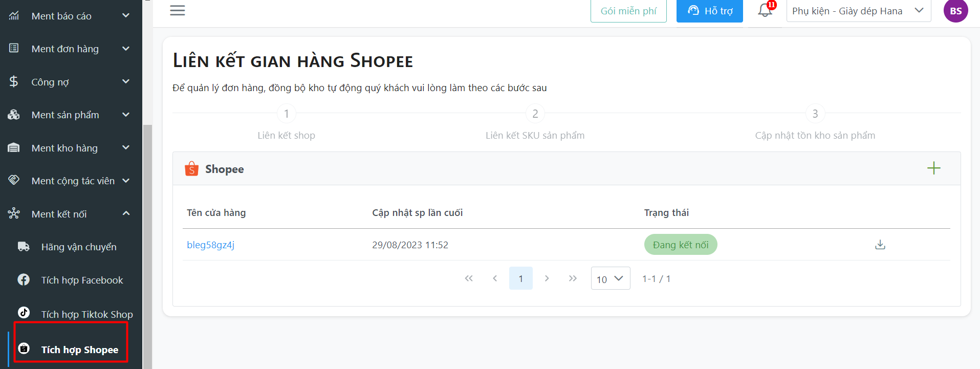980x369 pixels.
Task: Click the sidebar vertical scrollbar
Action: [147, 246]
